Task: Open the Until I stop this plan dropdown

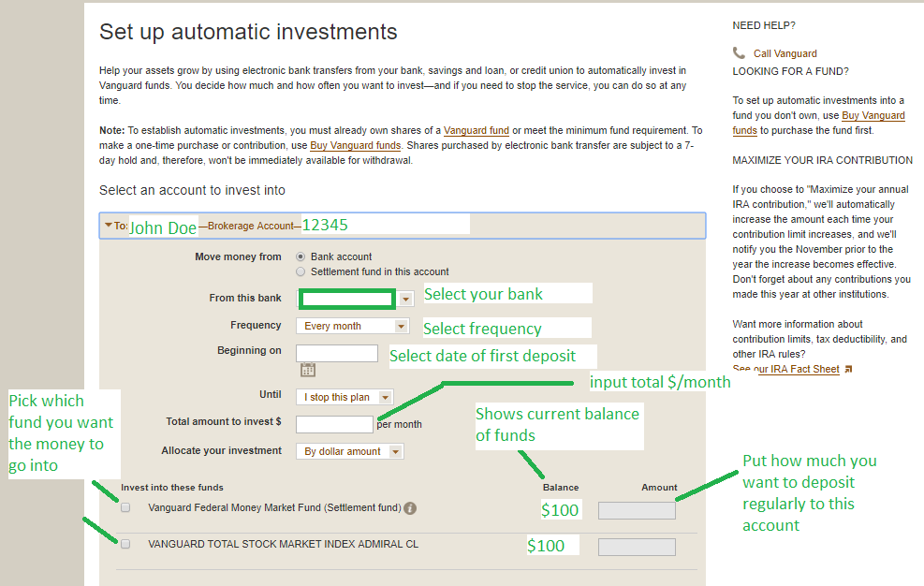Action: [x=345, y=397]
